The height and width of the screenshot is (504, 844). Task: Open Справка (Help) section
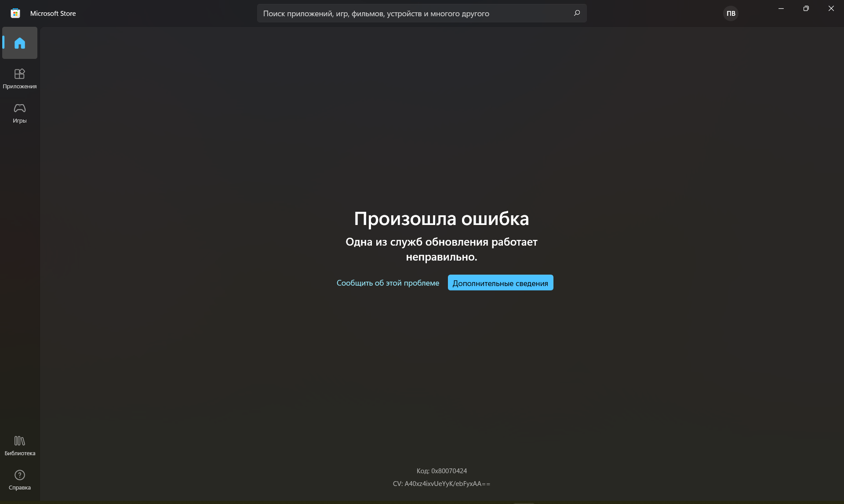19,479
